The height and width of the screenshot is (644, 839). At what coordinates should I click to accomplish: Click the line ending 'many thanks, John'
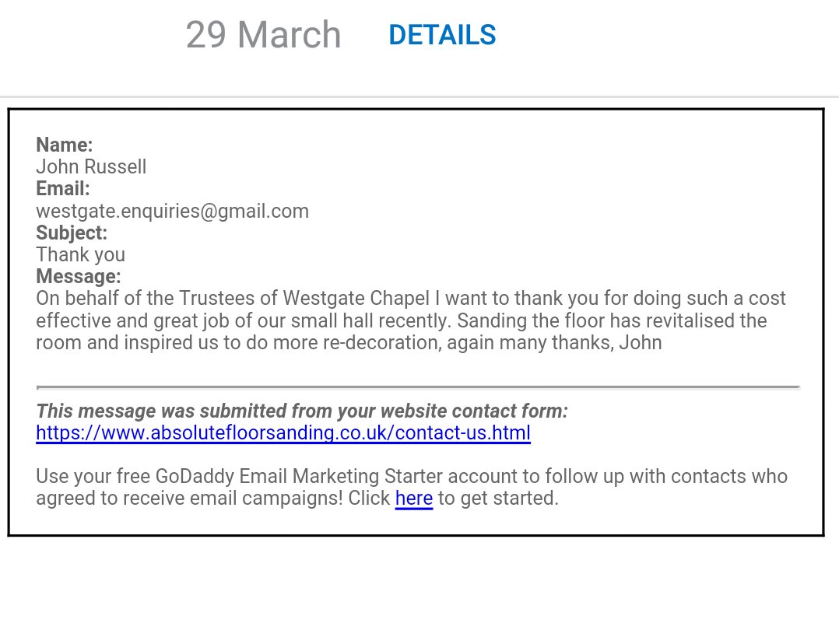point(349,343)
